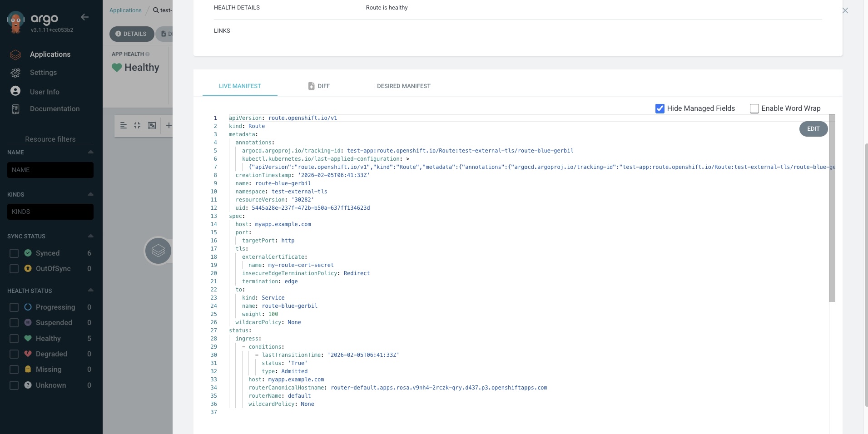868x434 pixels.
Task: Collapse the HEALTH STATUS filter section
Action: click(90, 290)
